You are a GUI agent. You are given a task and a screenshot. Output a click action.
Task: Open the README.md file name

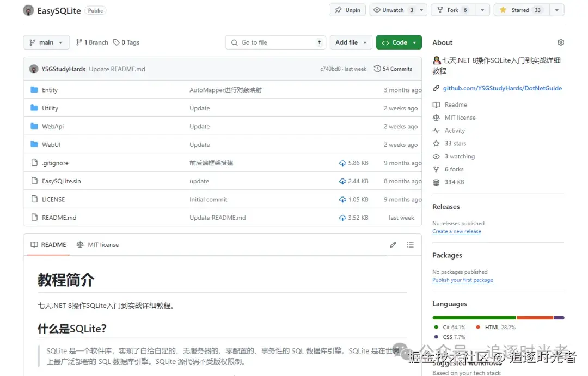point(59,218)
